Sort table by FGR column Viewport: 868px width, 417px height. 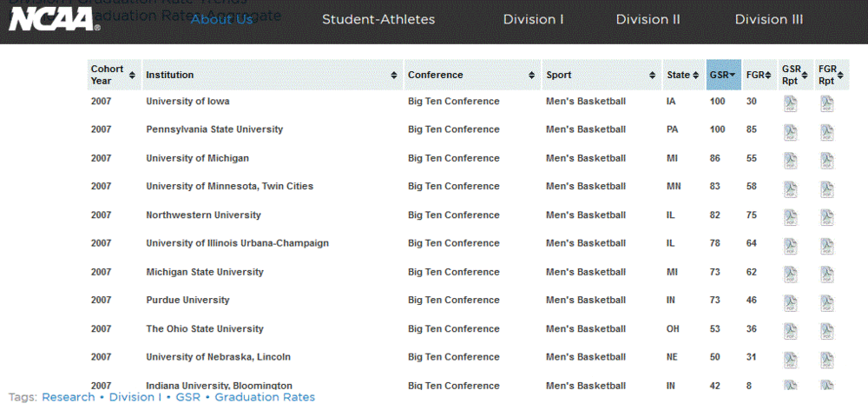(x=759, y=75)
